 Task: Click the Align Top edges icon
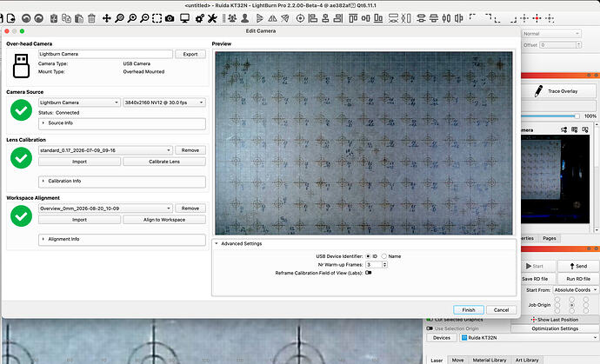353,18
